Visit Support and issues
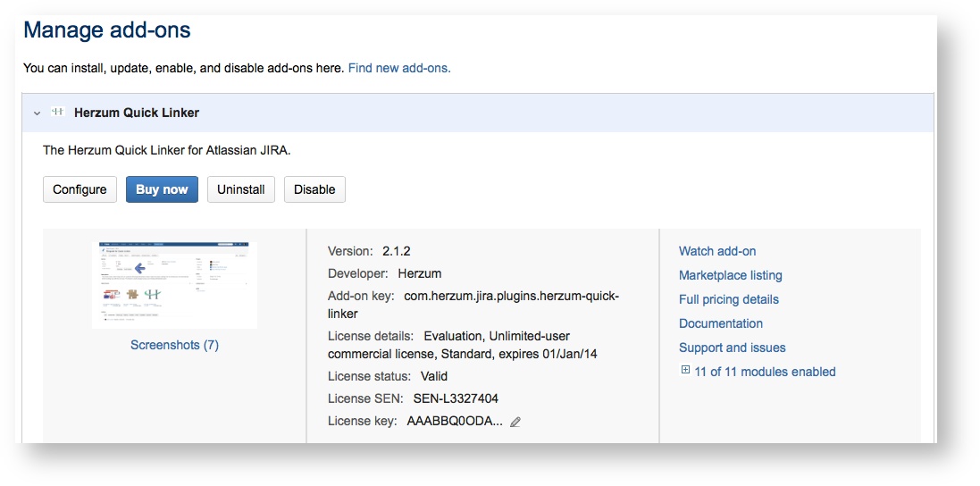This screenshot has height=486, width=980. coord(732,348)
